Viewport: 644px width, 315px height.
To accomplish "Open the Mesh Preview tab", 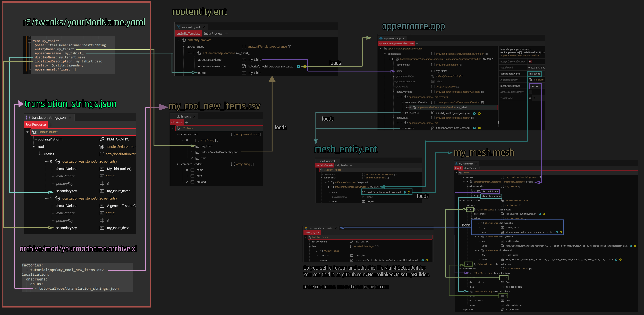I will pyautogui.click(x=470, y=168).
